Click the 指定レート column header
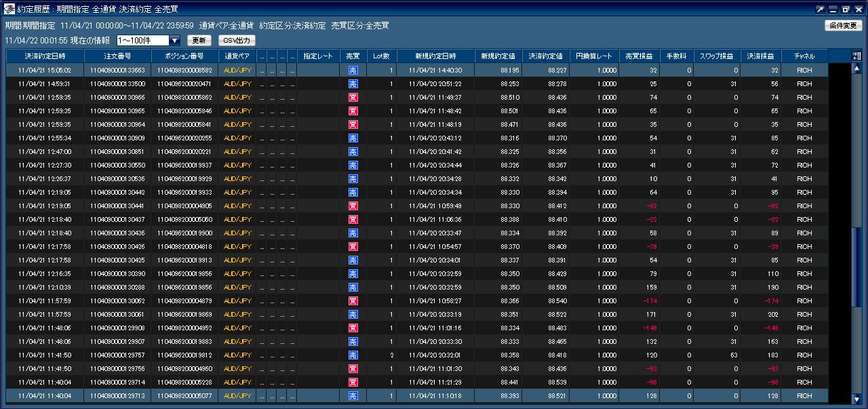 click(318, 56)
